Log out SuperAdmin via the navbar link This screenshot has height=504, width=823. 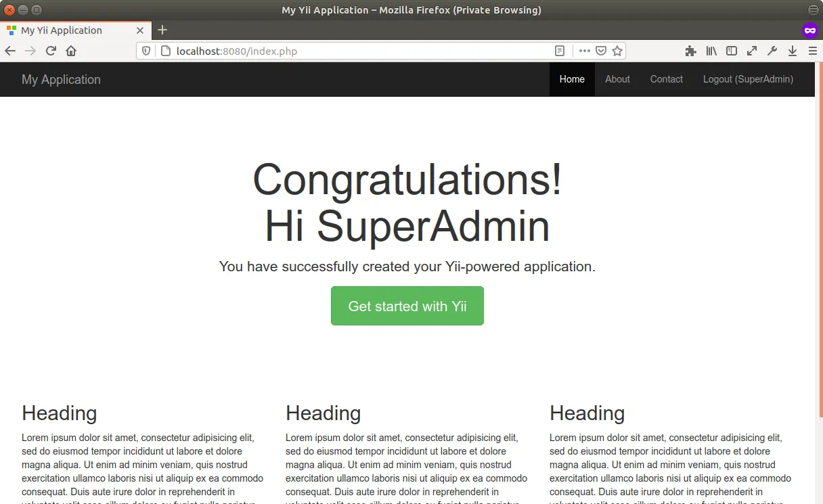click(748, 79)
